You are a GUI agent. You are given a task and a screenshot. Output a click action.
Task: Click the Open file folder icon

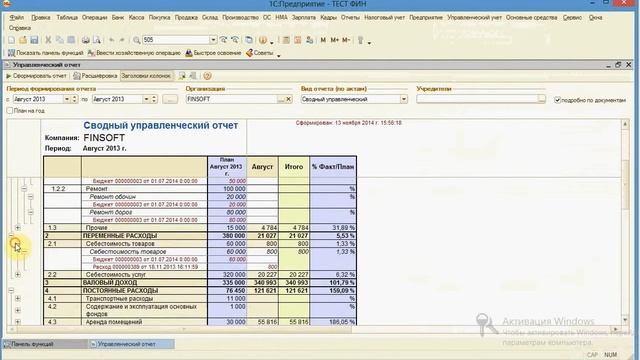23,40
